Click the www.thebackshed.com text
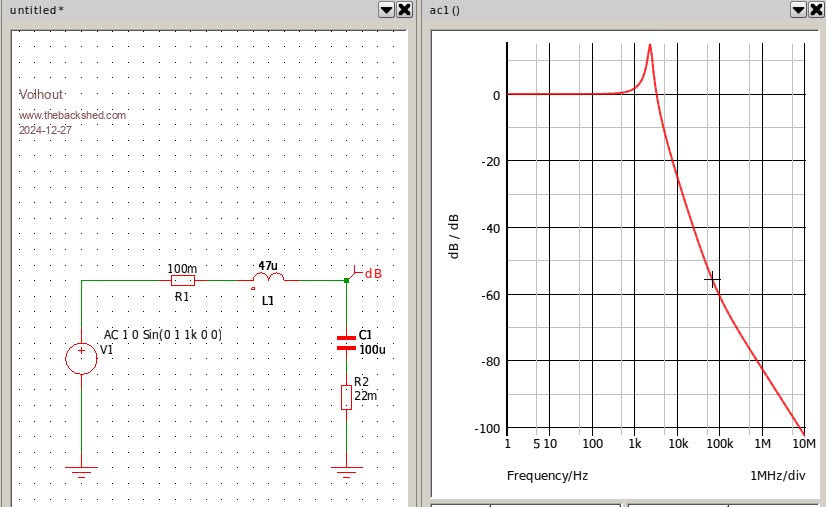826x507 pixels. pos(73,115)
